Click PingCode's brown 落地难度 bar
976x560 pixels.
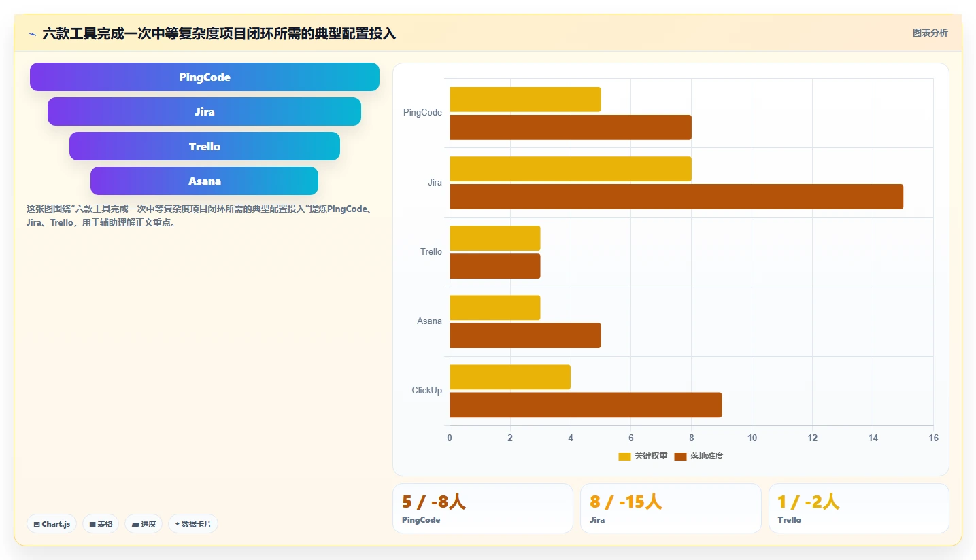pyautogui.click(x=571, y=127)
